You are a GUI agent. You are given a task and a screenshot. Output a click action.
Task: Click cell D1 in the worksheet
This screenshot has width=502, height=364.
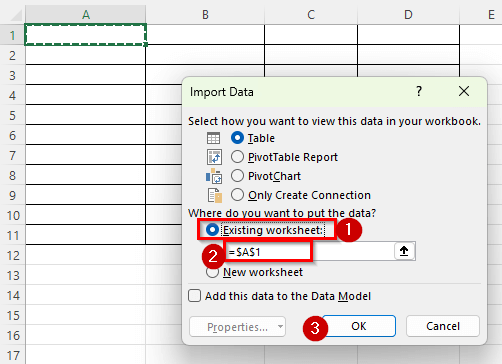pyautogui.click(x=408, y=34)
